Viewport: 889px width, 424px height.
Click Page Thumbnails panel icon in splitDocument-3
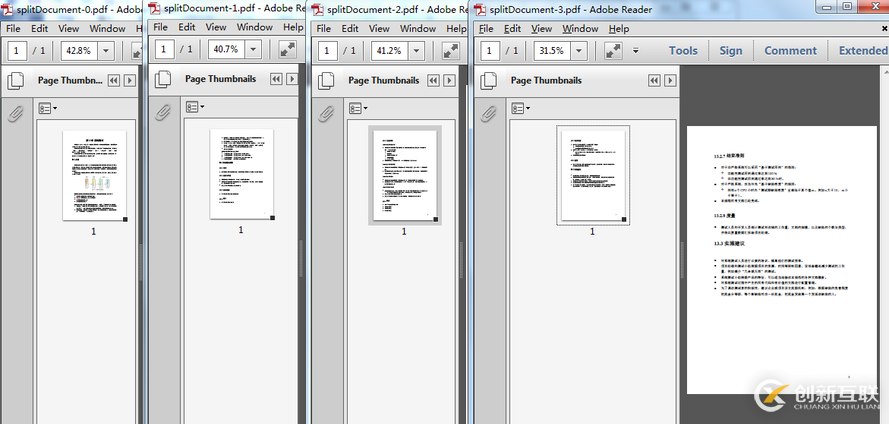pyautogui.click(x=489, y=80)
